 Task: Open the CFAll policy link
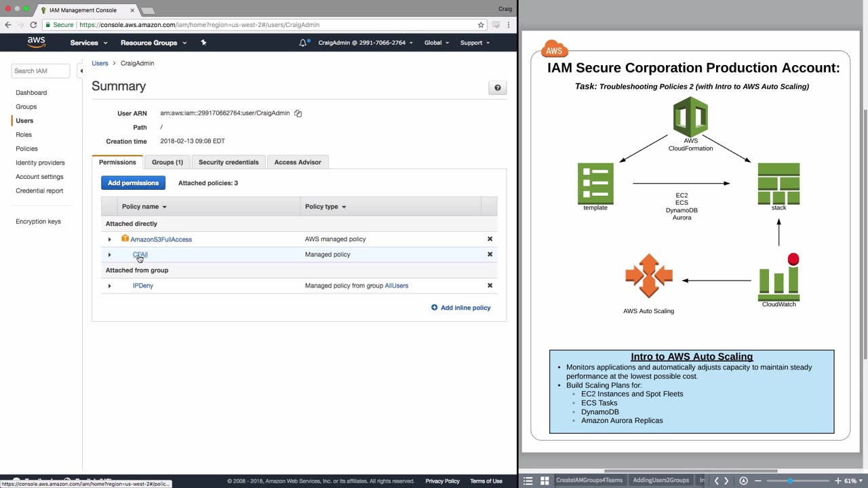(140, 255)
